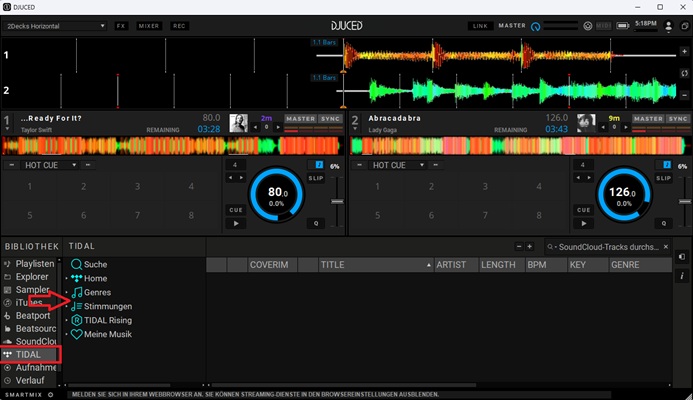Screen dimensions: 693x400
Task: Click the vinyl record settings icon
Action: coord(587,26)
